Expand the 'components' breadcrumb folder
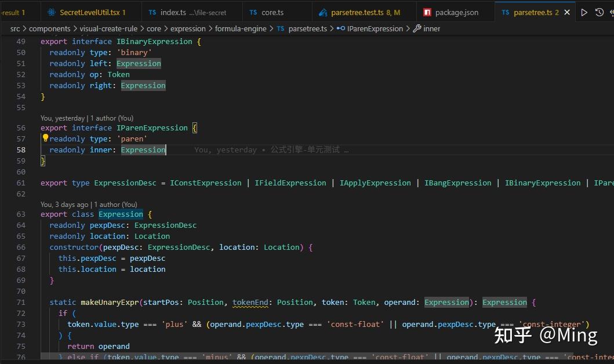Image resolution: width=614 pixels, height=364 pixels. [49, 28]
